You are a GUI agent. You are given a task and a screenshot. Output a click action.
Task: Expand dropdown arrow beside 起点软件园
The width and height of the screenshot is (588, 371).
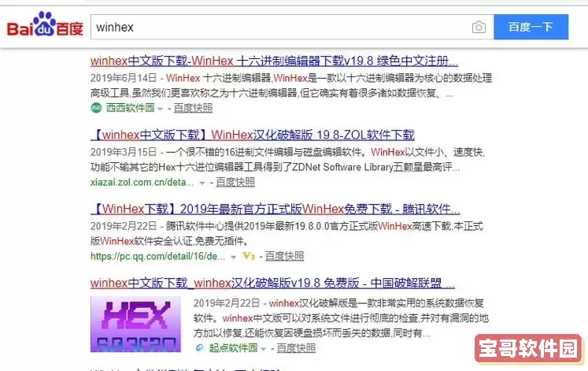[263, 349]
